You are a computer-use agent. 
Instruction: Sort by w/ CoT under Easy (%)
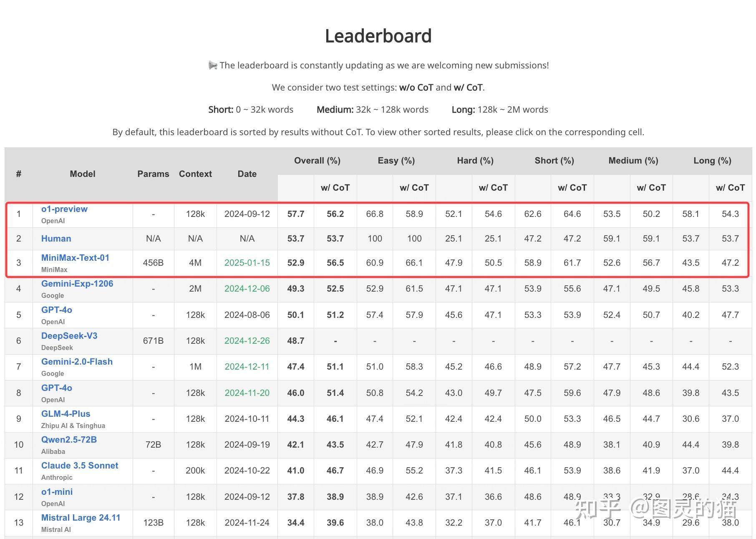coord(414,188)
